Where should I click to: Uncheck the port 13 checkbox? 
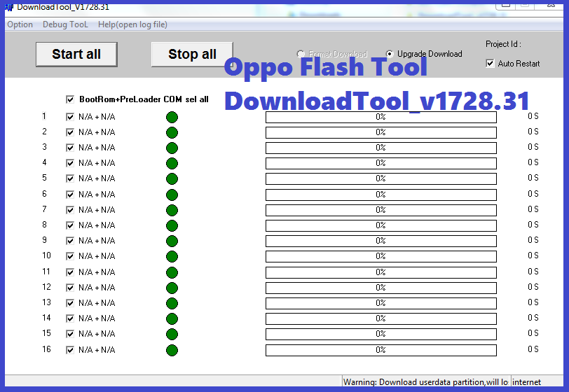pos(70,303)
